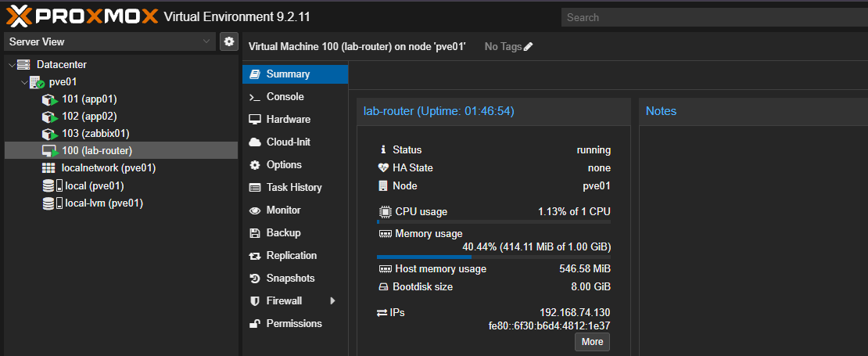Click the Host memory usage icon
Screen dimensions: 868x356
tap(385, 270)
